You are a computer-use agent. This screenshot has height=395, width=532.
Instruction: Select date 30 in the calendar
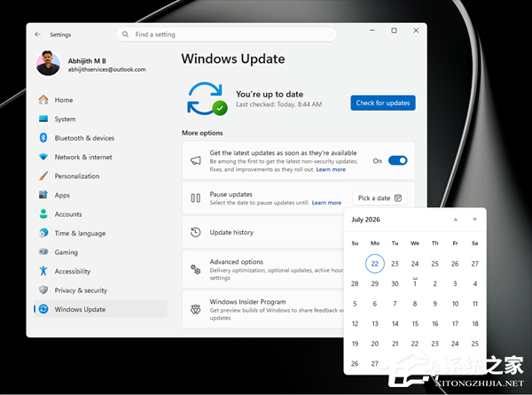pos(395,283)
